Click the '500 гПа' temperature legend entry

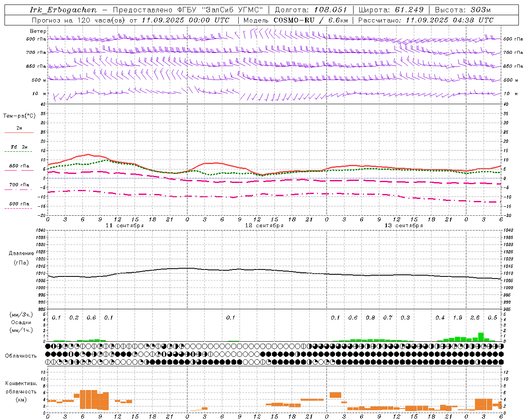tap(19, 203)
